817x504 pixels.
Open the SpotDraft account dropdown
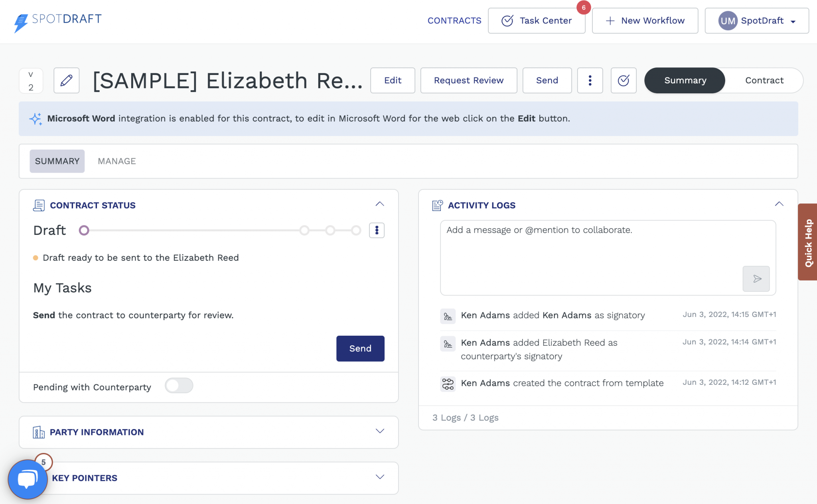point(756,21)
